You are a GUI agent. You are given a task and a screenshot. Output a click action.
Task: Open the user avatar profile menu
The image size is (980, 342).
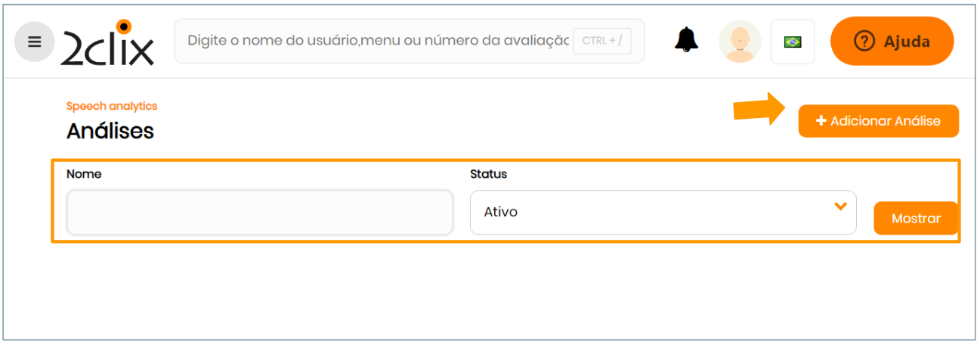point(739,42)
